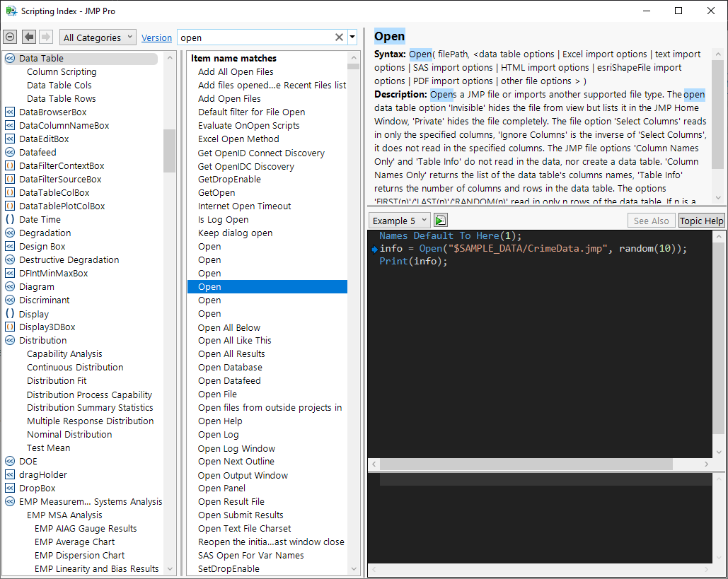Go back with the left arrow icon
This screenshot has height=579, width=728.
(29, 37)
